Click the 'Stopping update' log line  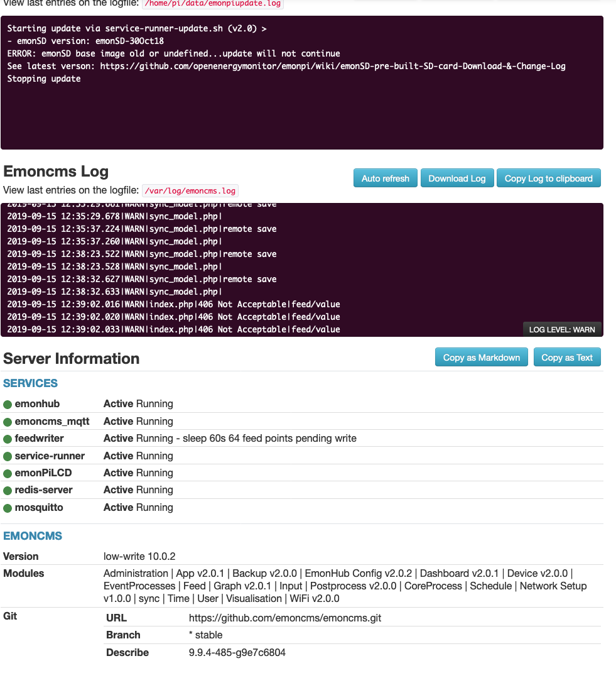coord(43,79)
